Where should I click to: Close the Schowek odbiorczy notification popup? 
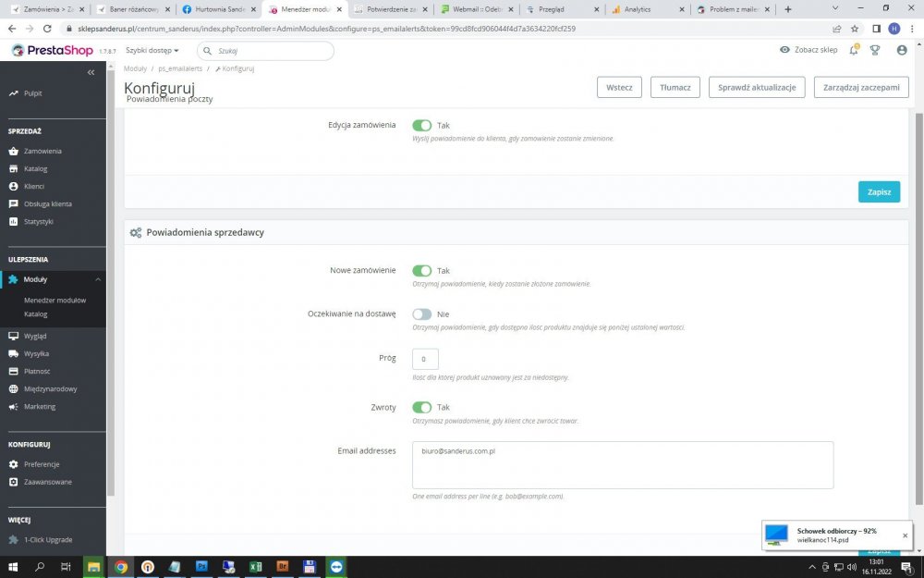pos(906,535)
